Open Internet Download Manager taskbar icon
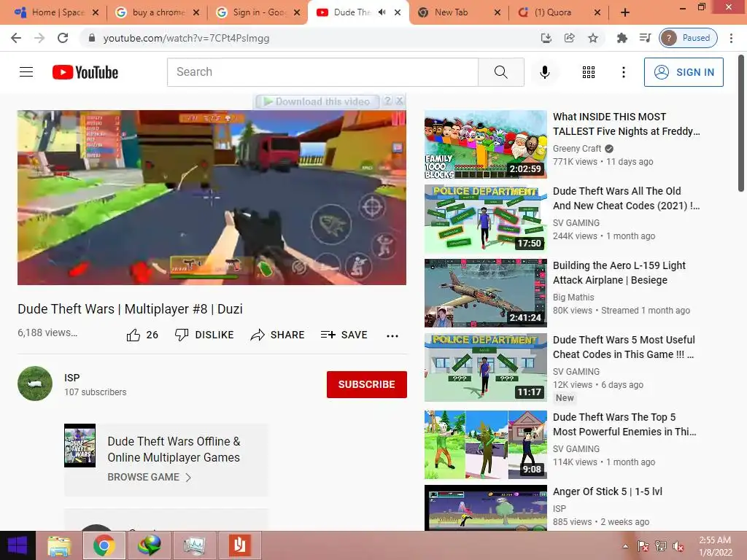The width and height of the screenshot is (747, 560). [x=149, y=545]
